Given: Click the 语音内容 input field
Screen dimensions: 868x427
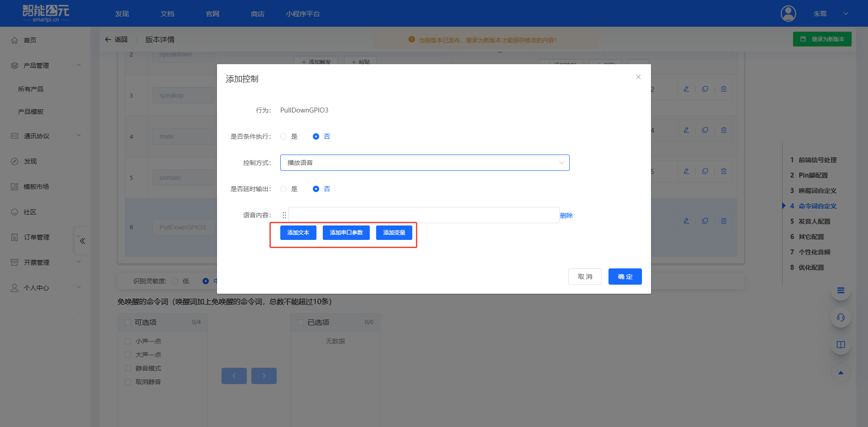Looking at the screenshot, I should point(424,215).
